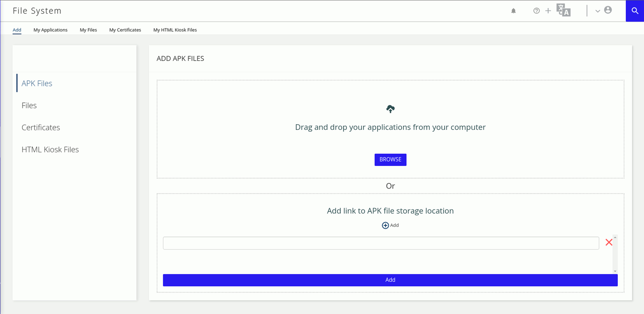Click 'Add link to APK file storage location' text
The image size is (644, 314).
[390, 211]
